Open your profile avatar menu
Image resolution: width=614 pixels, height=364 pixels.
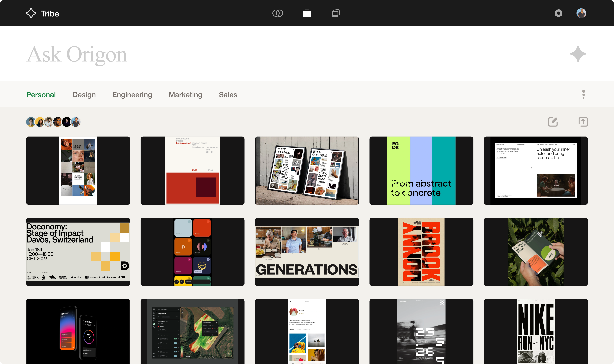(x=581, y=13)
